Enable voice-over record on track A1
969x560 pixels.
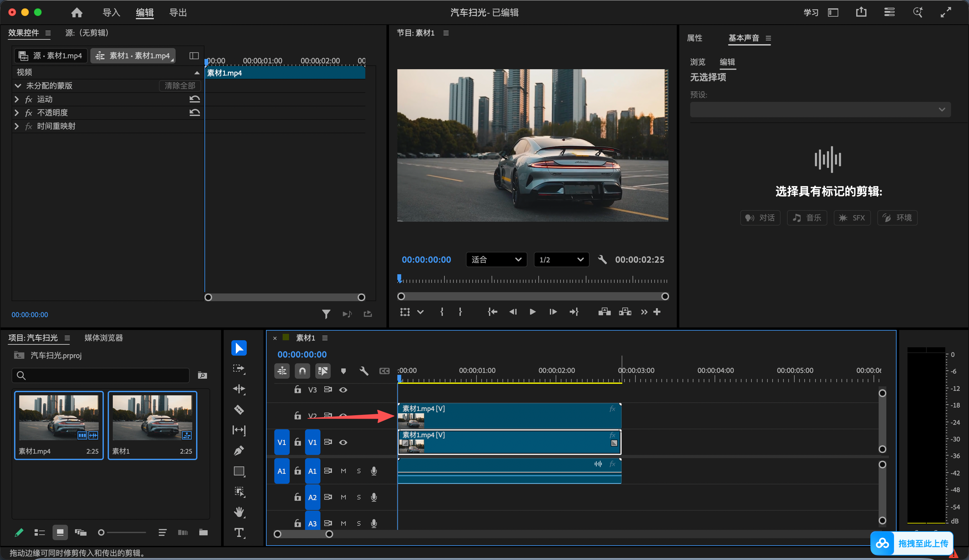pyautogui.click(x=374, y=471)
